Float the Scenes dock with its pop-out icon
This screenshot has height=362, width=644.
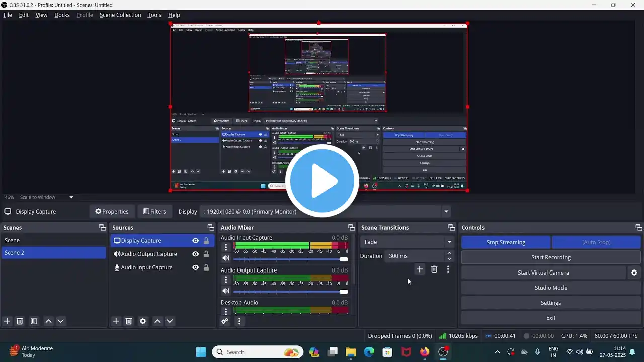tap(102, 228)
